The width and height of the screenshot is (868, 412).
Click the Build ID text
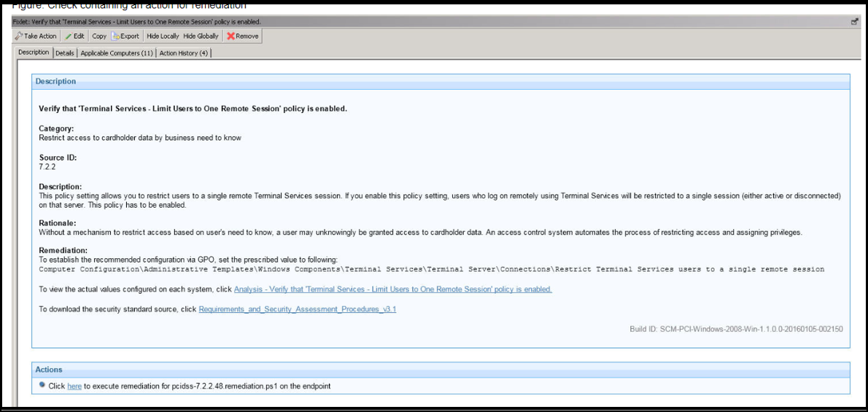point(736,329)
